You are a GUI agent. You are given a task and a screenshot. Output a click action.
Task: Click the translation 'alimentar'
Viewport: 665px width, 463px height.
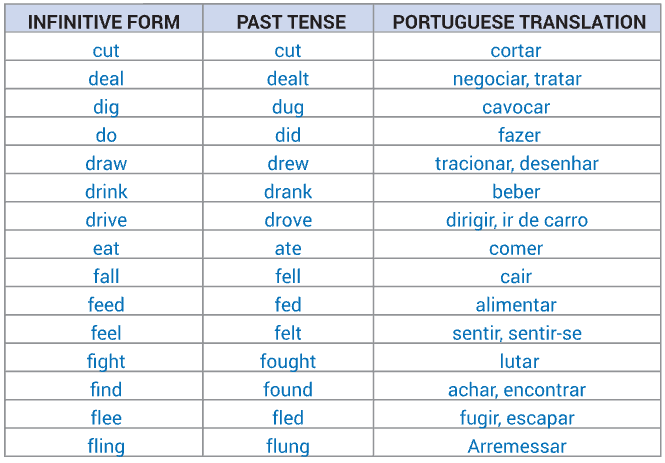click(x=516, y=305)
